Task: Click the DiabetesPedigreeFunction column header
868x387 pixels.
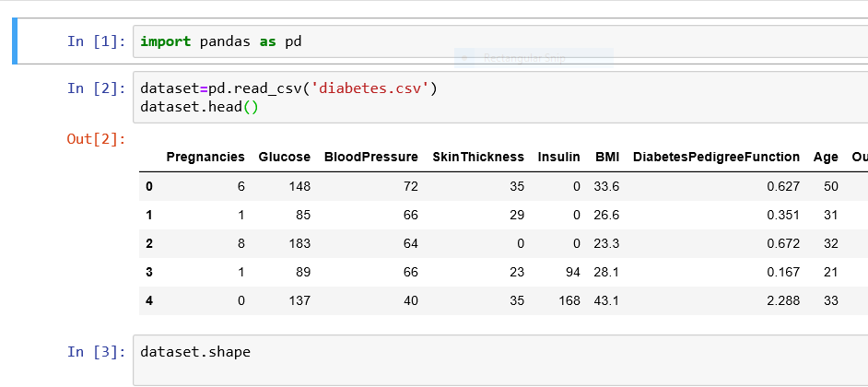Action: tap(716, 158)
